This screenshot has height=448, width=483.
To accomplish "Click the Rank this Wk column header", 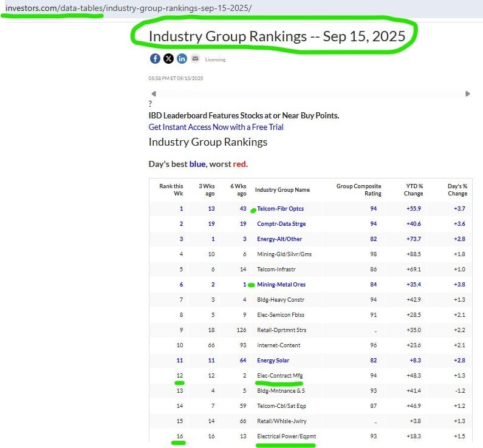I will pos(171,190).
